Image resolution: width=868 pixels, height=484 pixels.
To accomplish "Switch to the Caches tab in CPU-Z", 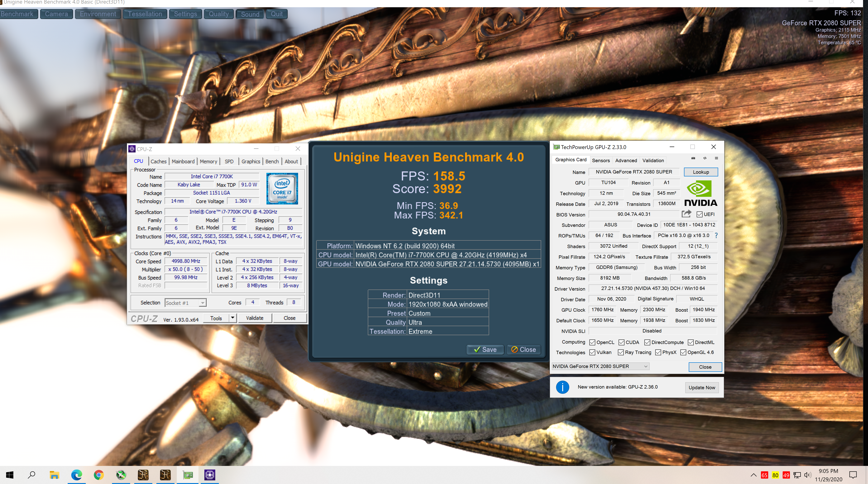I will point(158,161).
